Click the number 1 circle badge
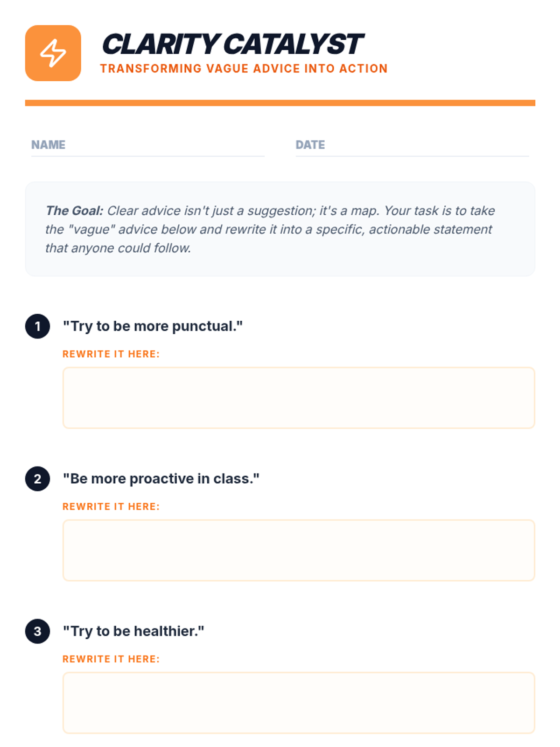The width and height of the screenshot is (560, 747). point(37,326)
